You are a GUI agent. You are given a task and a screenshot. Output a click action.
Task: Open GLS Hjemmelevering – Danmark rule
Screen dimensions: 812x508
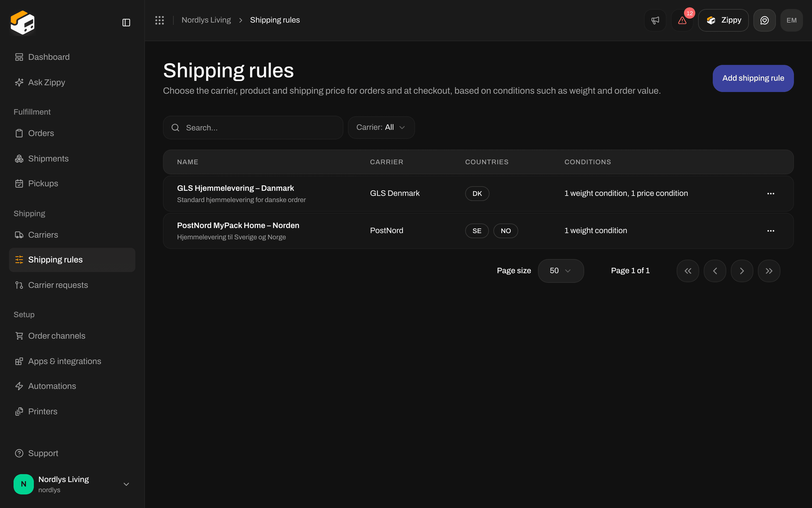(x=235, y=188)
